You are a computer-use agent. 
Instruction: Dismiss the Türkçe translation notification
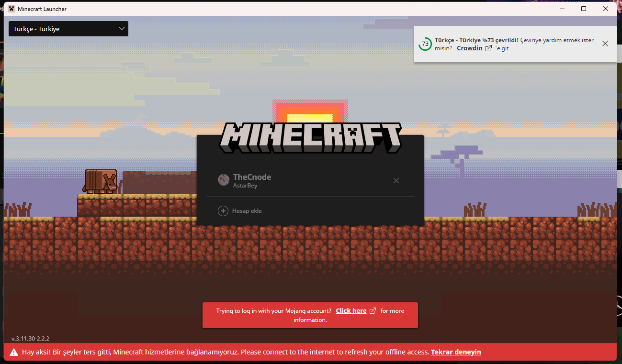pos(605,44)
